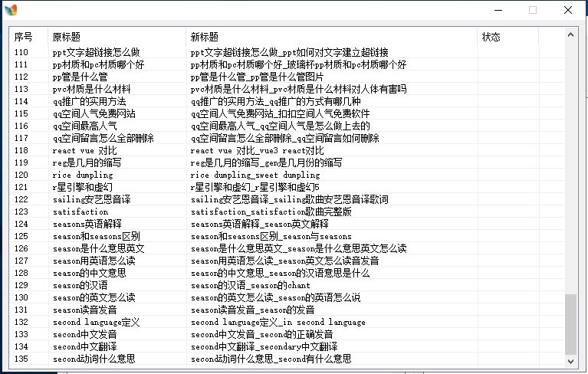Close the window with X button
The height and width of the screenshot is (374, 588).
(x=568, y=10)
